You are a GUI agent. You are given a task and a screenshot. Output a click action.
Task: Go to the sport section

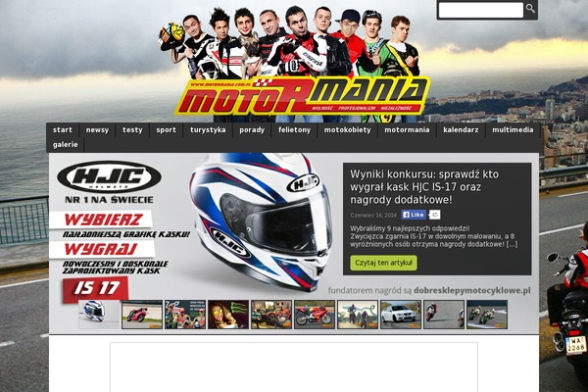(167, 130)
